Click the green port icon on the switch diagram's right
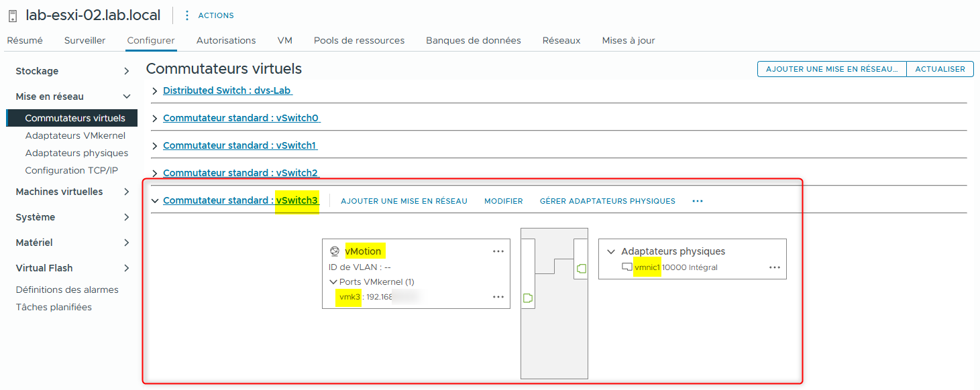 click(x=581, y=269)
